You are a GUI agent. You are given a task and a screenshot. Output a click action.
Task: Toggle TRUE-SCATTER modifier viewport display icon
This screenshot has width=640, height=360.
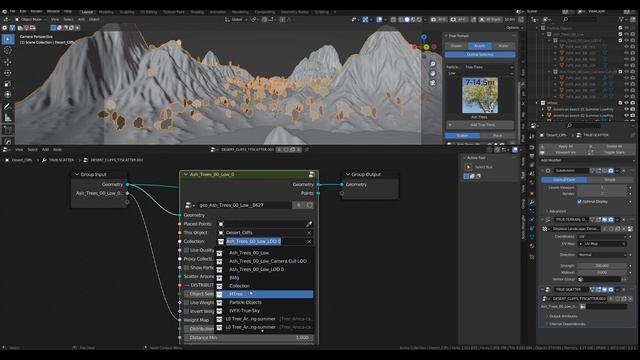click(x=604, y=289)
